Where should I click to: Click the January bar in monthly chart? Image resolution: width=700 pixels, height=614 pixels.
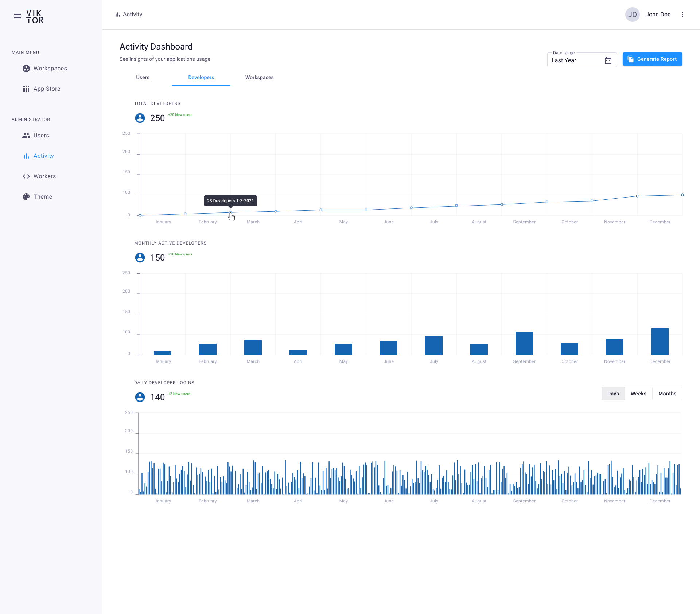163,353
